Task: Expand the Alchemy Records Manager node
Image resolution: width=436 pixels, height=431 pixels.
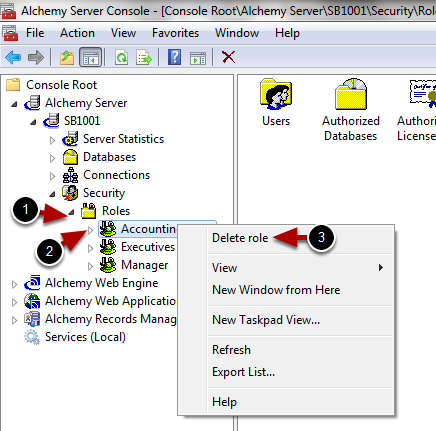Action: (14, 320)
